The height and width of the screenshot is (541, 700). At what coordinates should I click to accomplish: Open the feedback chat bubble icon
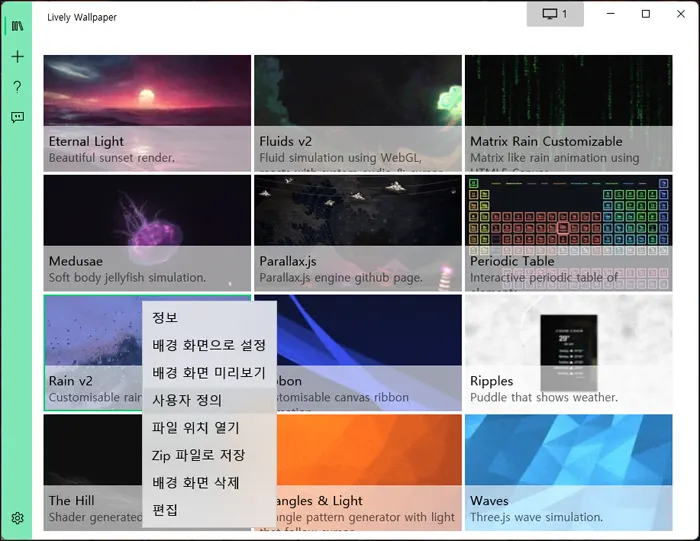point(17,117)
